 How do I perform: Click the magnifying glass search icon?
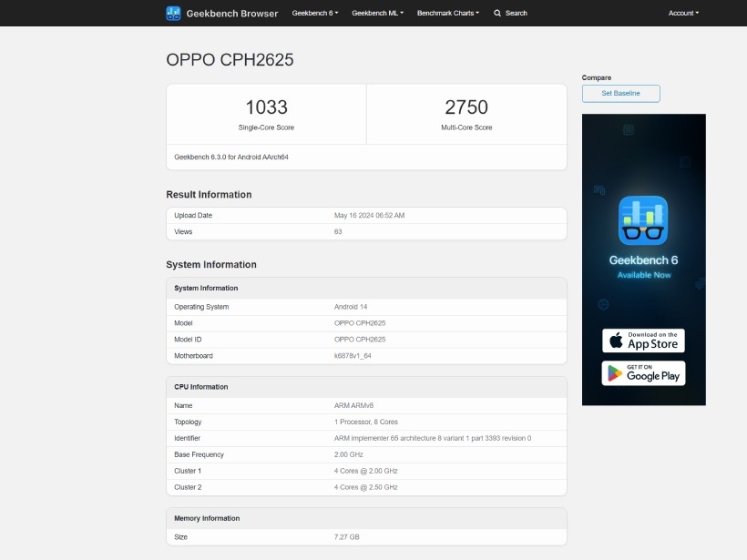coord(497,14)
